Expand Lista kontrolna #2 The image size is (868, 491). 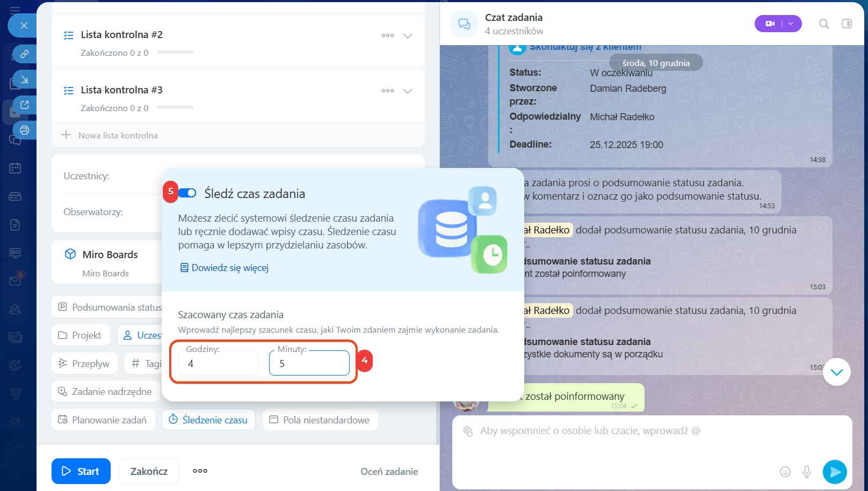point(408,36)
